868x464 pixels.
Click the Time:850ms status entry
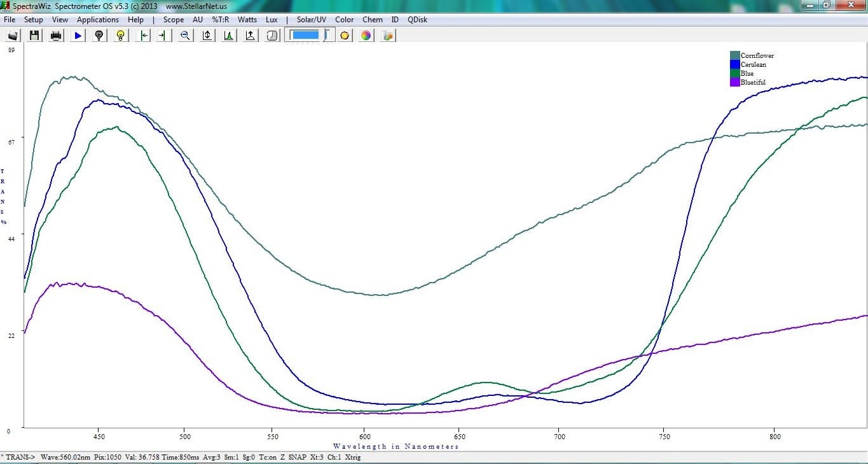pyautogui.click(x=179, y=457)
